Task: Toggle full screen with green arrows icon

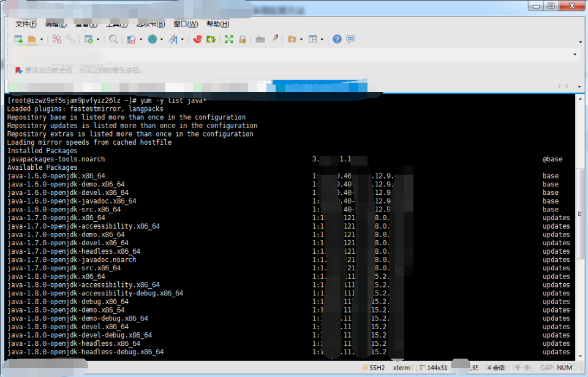Action: point(228,39)
